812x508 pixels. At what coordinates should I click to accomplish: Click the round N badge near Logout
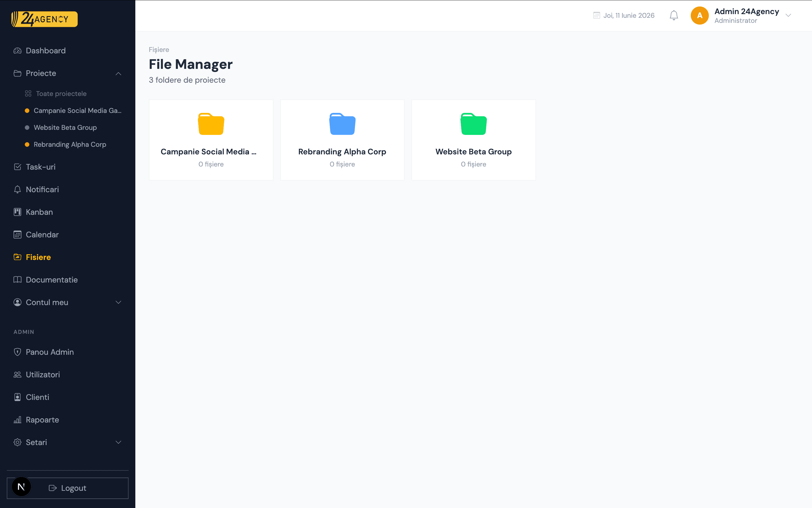coord(21,487)
